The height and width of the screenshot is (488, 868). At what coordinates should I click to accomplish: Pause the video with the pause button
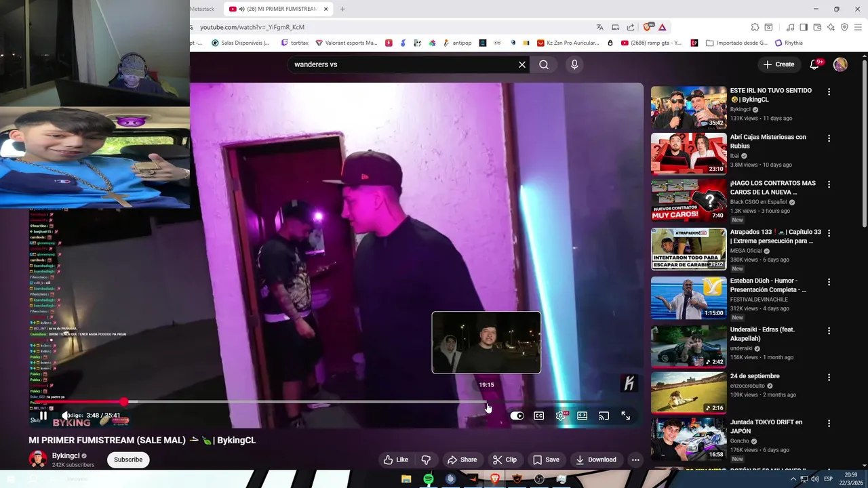pos(43,416)
